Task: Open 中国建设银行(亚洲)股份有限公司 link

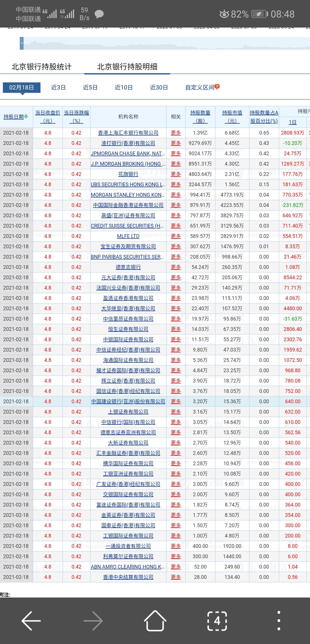Action: [x=128, y=401]
